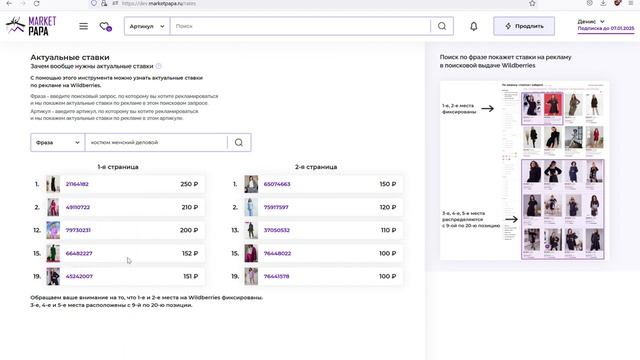640x360 pixels.
Task: Click product thumbnail in the 250 ₽ row
Action: pos(53,184)
